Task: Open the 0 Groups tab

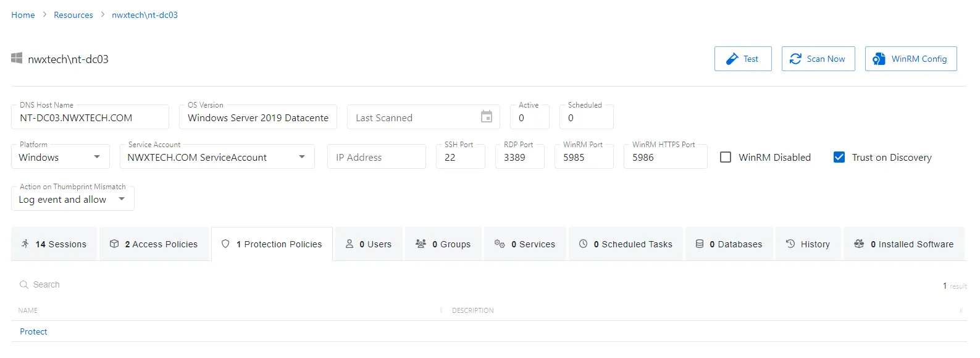Action: (x=443, y=244)
